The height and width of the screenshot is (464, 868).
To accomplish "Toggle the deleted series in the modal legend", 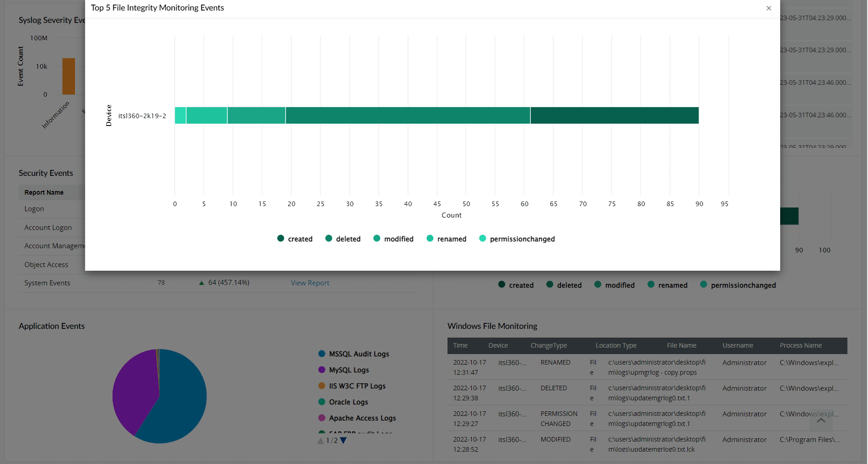I will 329,238.
